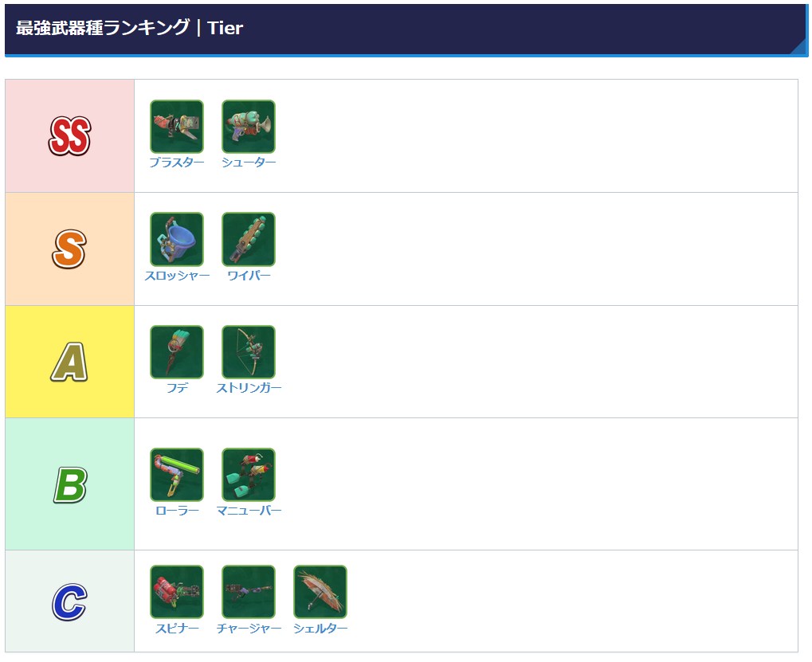The image size is (812, 662).
Task: Select the スロッシャー bucket icon
Action: (x=177, y=239)
